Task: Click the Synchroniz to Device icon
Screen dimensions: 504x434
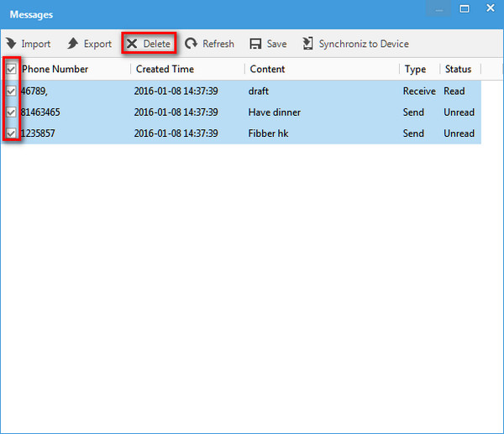Action: click(307, 44)
